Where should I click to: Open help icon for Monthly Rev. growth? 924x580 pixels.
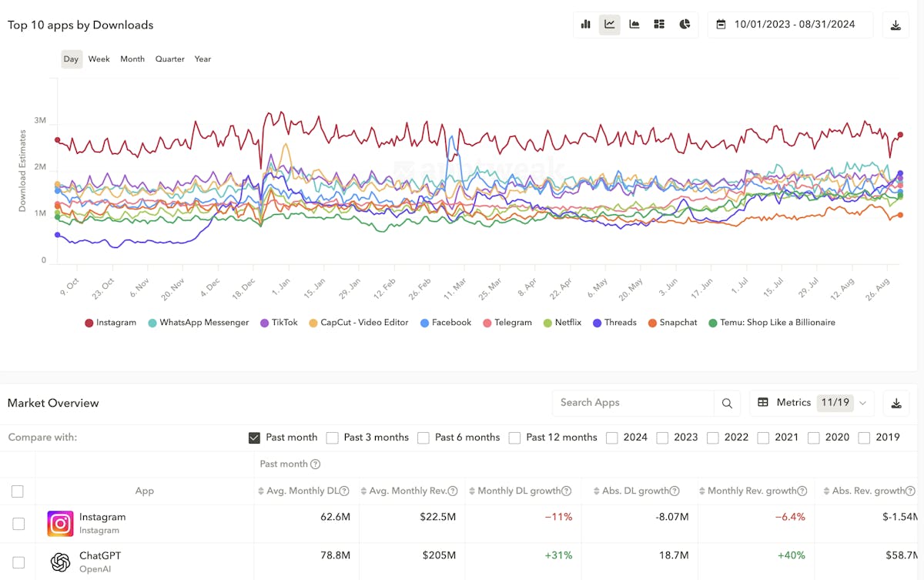click(802, 491)
